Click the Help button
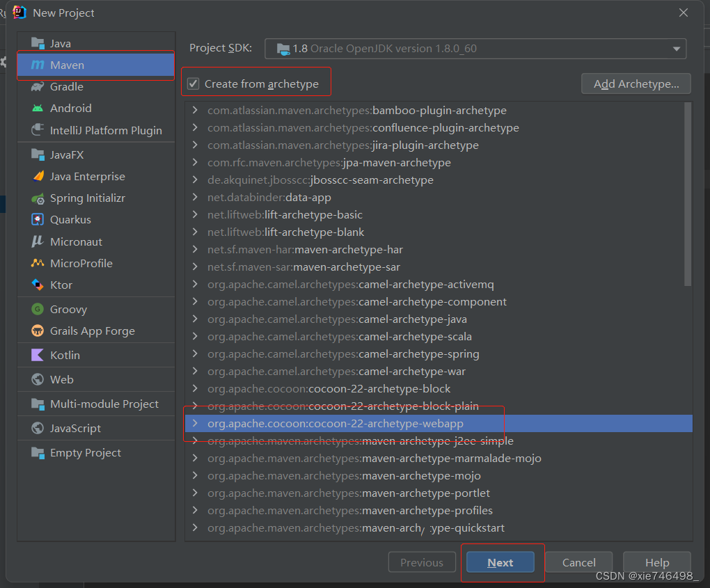This screenshot has width=710, height=588. click(x=656, y=562)
